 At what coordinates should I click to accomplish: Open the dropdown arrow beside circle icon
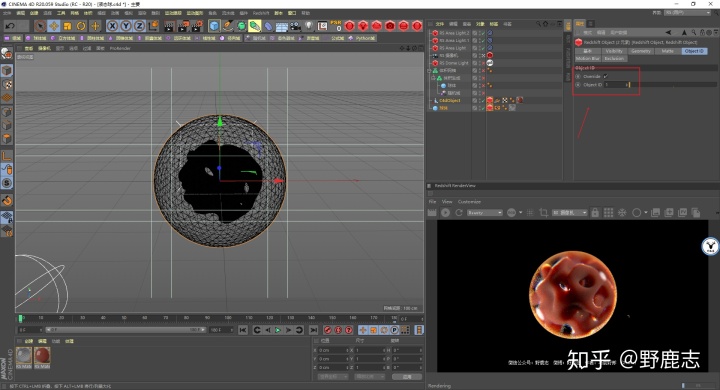coord(646,213)
